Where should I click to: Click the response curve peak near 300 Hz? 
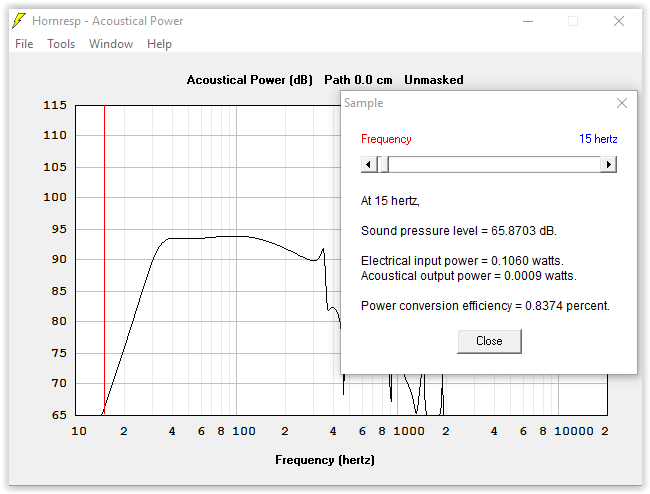323,249
